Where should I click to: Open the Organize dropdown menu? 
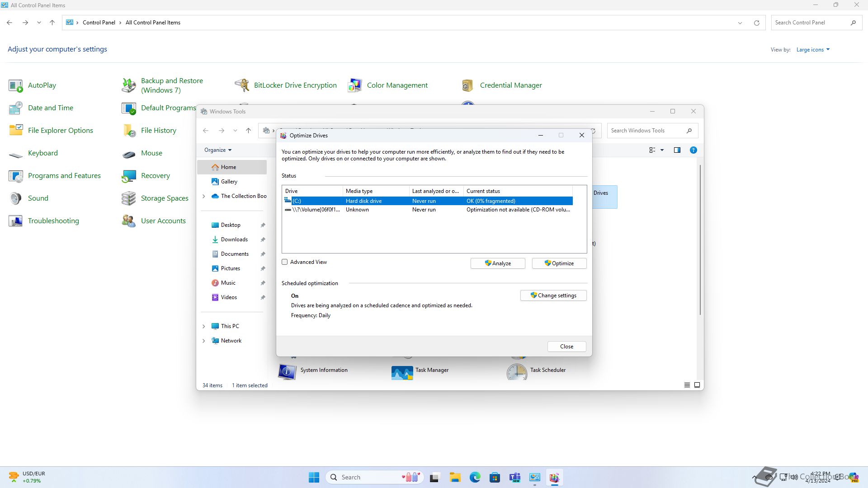[218, 150]
